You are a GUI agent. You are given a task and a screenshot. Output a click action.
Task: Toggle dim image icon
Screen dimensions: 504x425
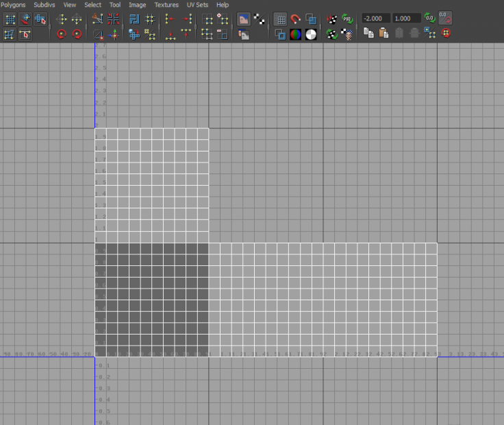[244, 34]
